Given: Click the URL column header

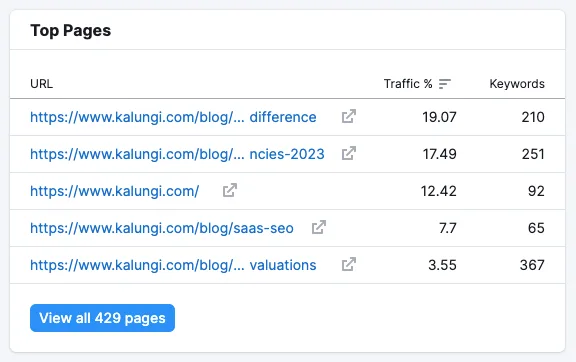Looking at the screenshot, I should tap(42, 84).
